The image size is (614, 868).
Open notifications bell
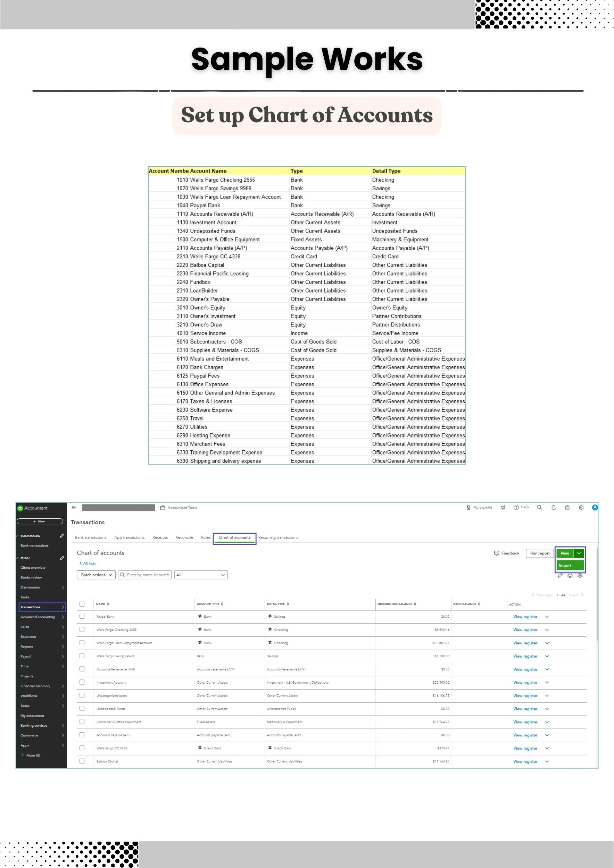pos(554,507)
